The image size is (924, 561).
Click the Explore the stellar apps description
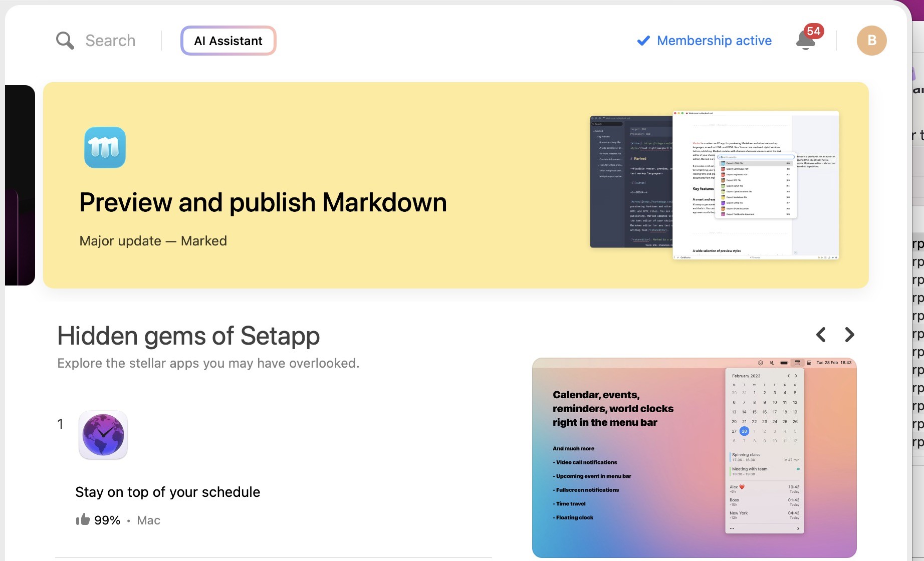click(x=208, y=363)
